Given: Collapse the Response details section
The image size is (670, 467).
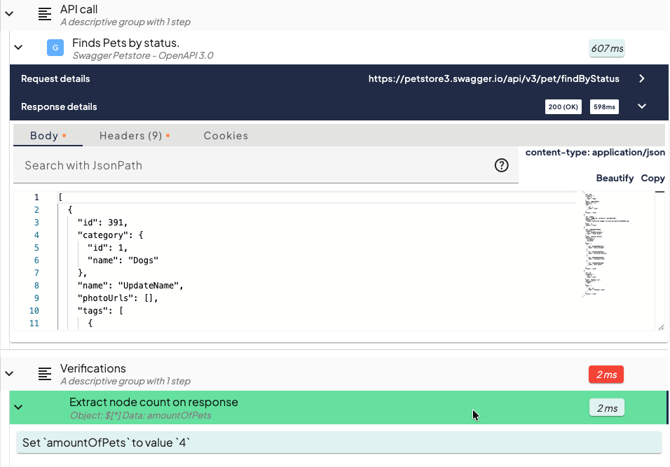Looking at the screenshot, I should tap(642, 107).
